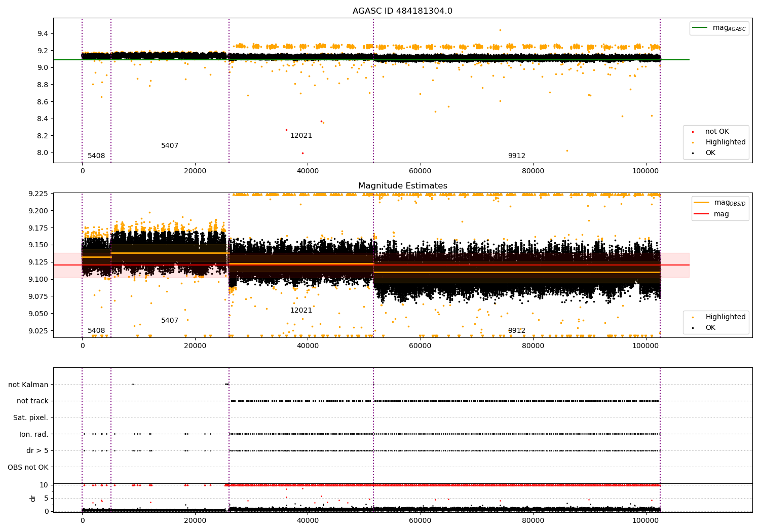Select the red 'mag' legend line in middle plot
Image resolution: width=760 pixels, height=532 pixels.
702,214
